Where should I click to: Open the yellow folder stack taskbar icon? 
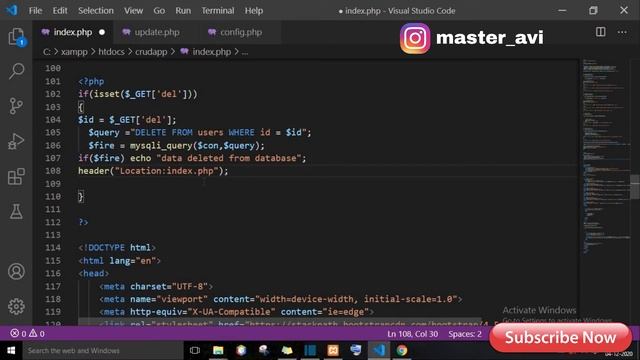[x=287, y=350]
